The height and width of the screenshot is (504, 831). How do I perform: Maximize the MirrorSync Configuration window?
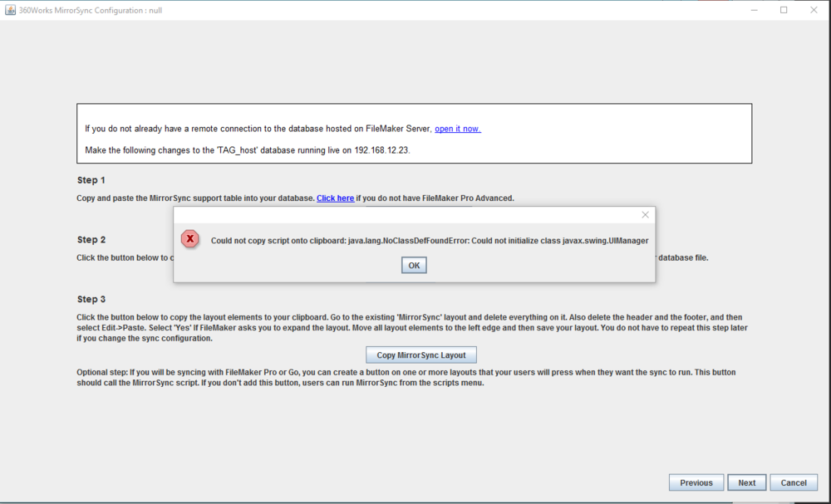784,10
